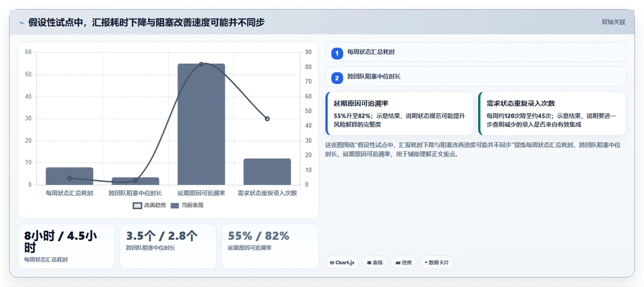
Task: Click the x-axis label 延期原因可追溯率
Action: tap(201, 193)
